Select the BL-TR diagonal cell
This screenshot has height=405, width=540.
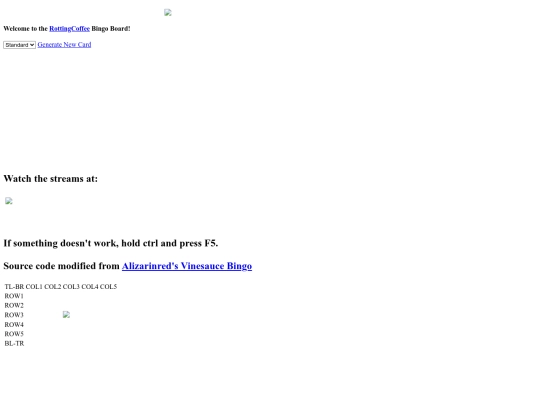(x=14, y=343)
